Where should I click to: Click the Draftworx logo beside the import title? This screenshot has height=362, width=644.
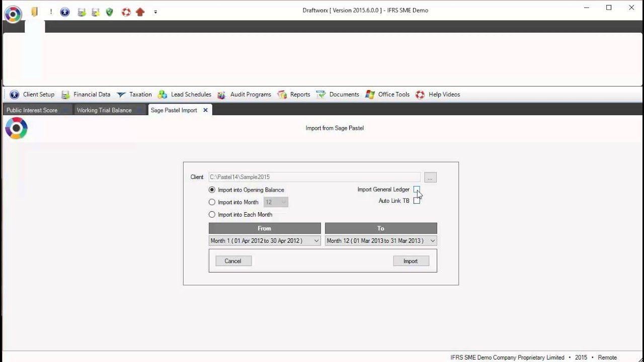pyautogui.click(x=16, y=128)
